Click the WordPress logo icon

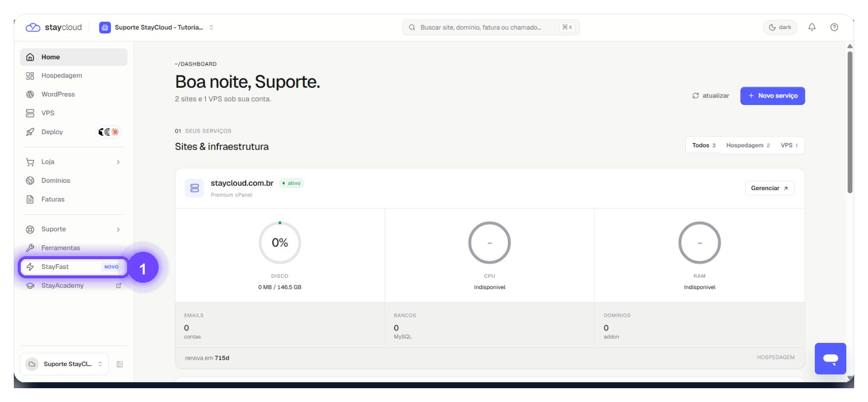[30, 95]
